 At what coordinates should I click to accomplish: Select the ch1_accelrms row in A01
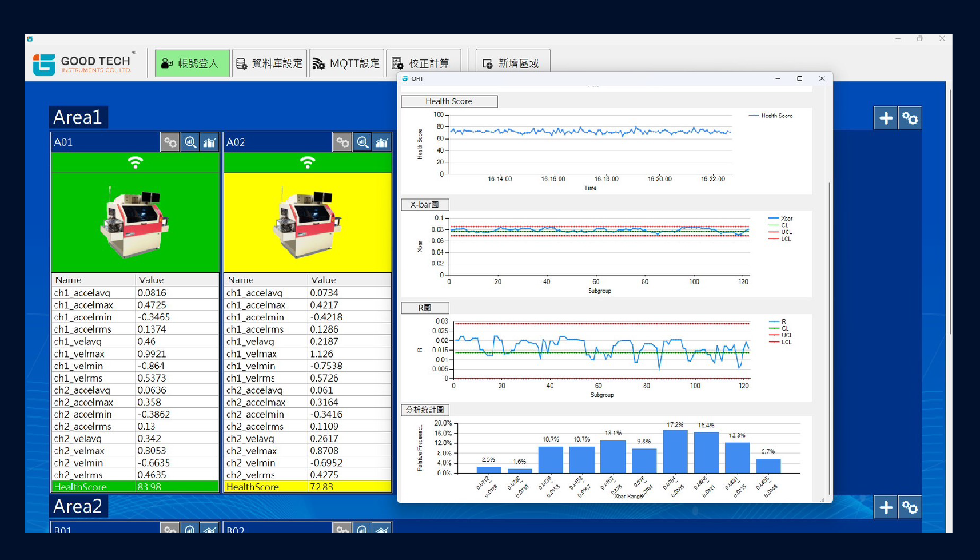tap(135, 329)
